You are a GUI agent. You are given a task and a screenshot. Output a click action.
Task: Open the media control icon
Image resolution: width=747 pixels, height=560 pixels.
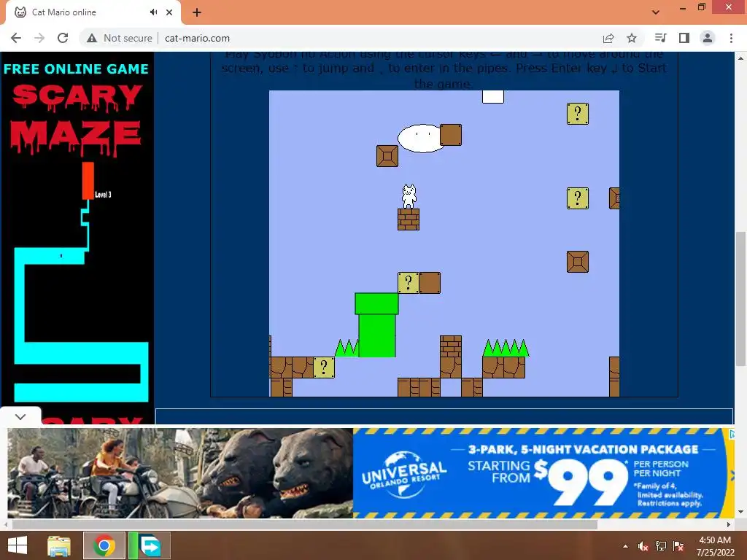(660, 38)
